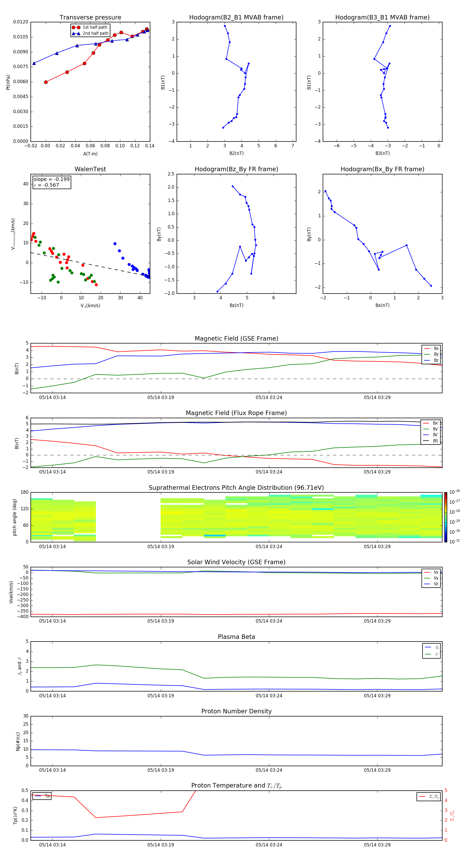Click the 'Bx(nT)' x-axis label
Viewport: 473px width, 868px height.
pyautogui.click(x=382, y=305)
